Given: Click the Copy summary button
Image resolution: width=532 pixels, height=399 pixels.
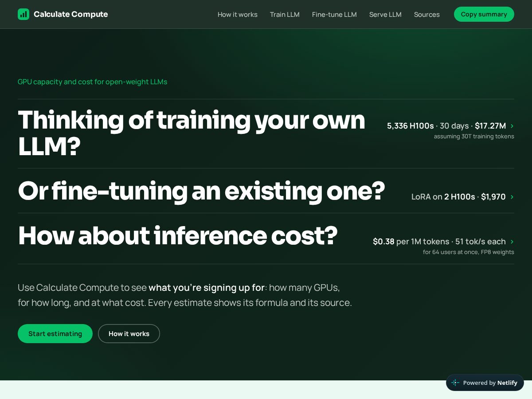Looking at the screenshot, I should pyautogui.click(x=484, y=14).
